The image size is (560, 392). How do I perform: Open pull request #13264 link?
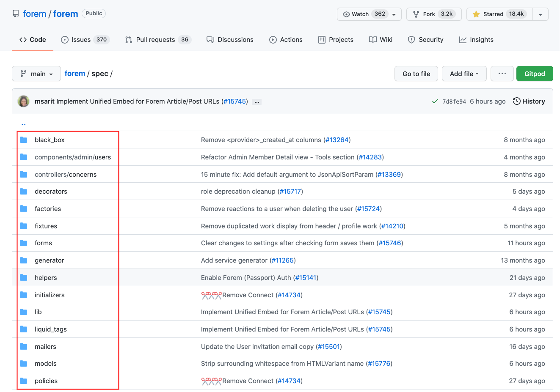coord(337,140)
